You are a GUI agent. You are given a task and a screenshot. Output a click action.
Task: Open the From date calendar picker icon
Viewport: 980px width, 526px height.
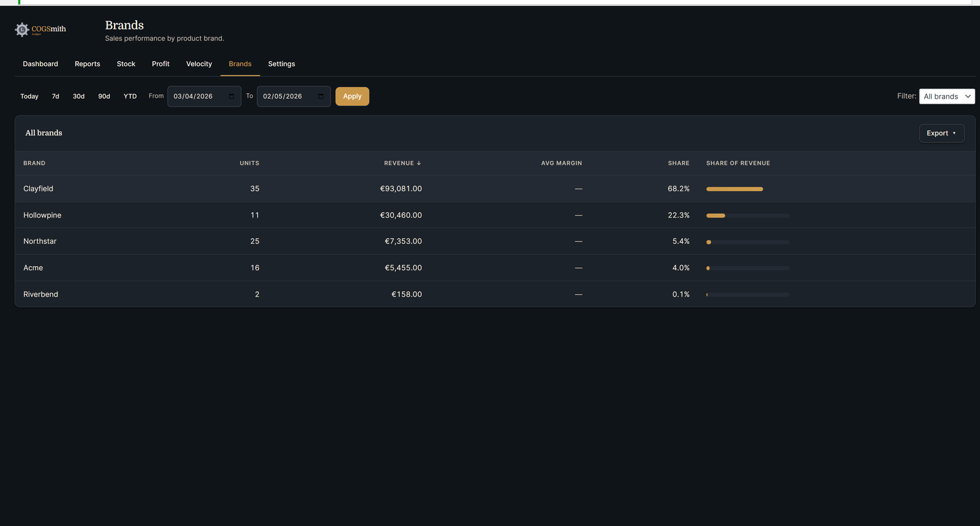tap(231, 96)
